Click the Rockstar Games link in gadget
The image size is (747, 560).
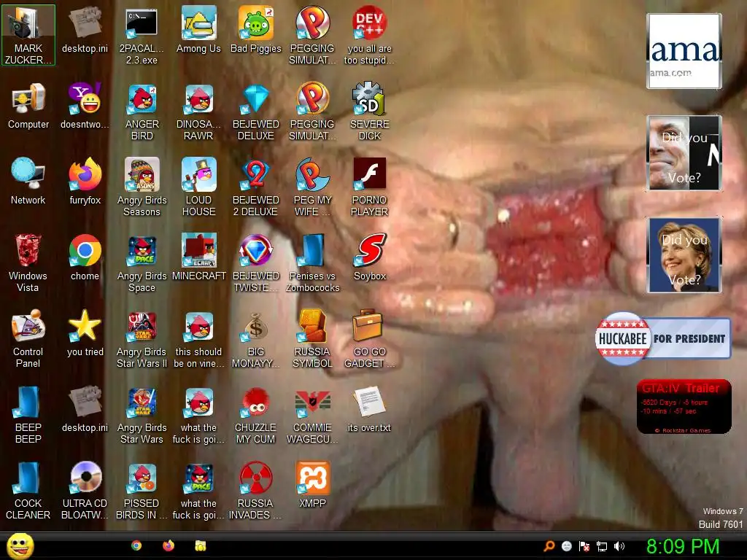pyautogui.click(x=683, y=430)
